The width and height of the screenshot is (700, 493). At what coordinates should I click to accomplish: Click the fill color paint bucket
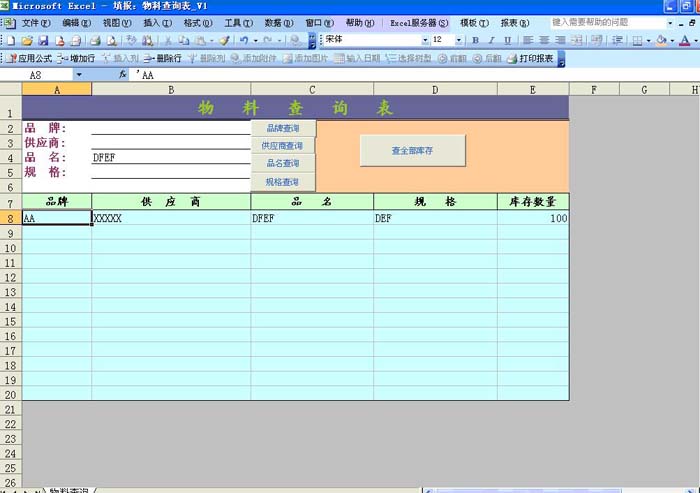[x=662, y=40]
